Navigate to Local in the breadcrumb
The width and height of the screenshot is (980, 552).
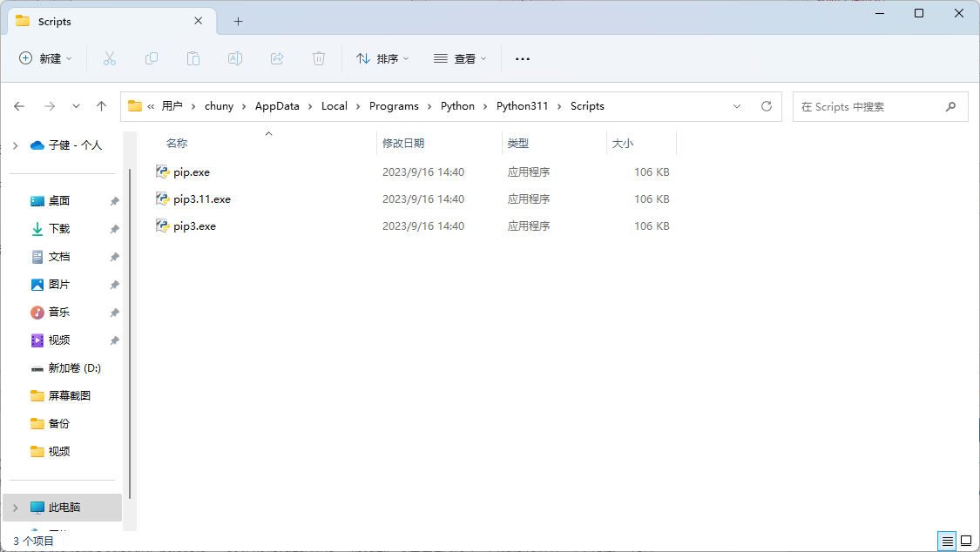[335, 106]
